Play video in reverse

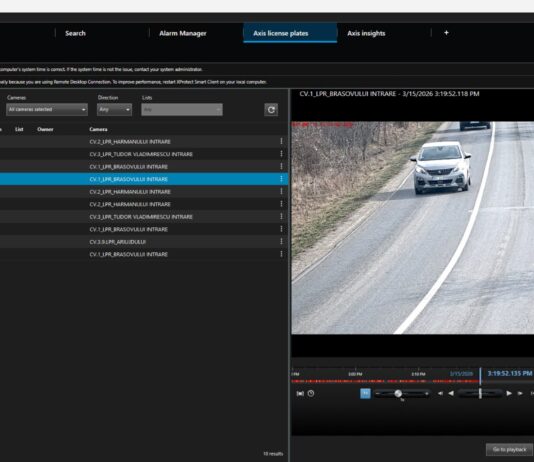pos(451,394)
